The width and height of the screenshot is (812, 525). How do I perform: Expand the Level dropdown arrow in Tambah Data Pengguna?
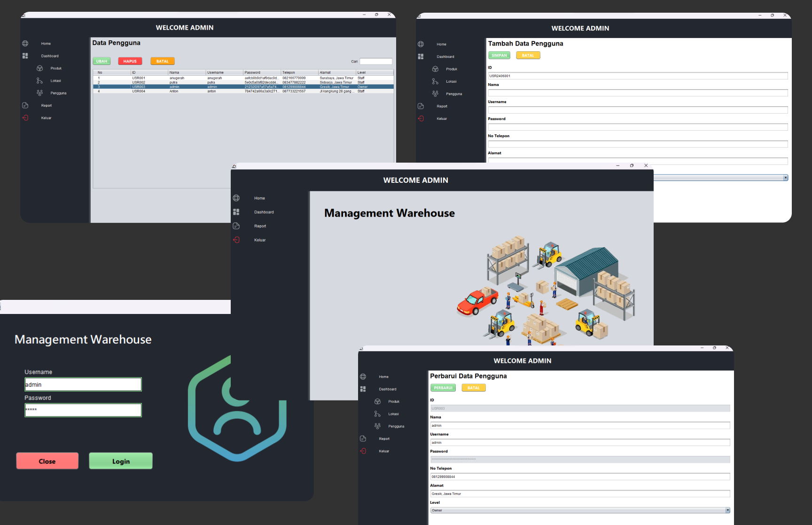pyautogui.click(x=785, y=178)
